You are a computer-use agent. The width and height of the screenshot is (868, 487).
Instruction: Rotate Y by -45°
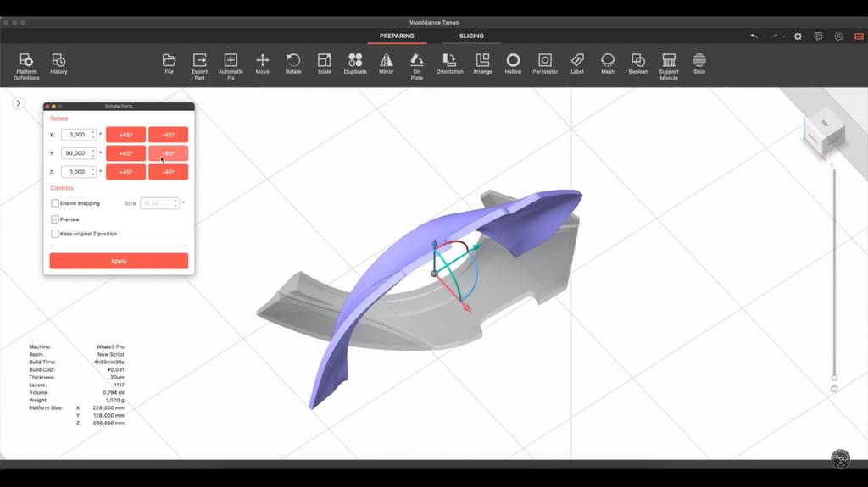pyautogui.click(x=169, y=153)
